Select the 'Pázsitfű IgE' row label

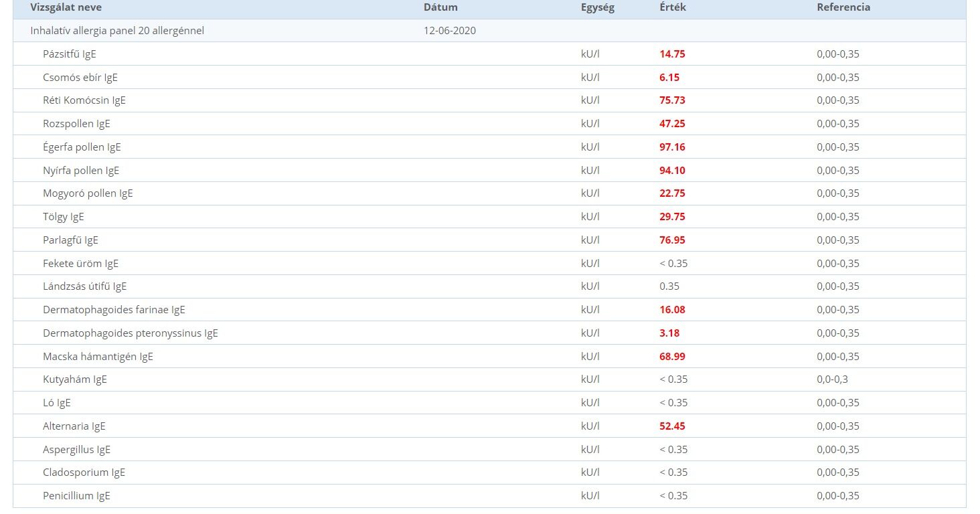pos(70,54)
